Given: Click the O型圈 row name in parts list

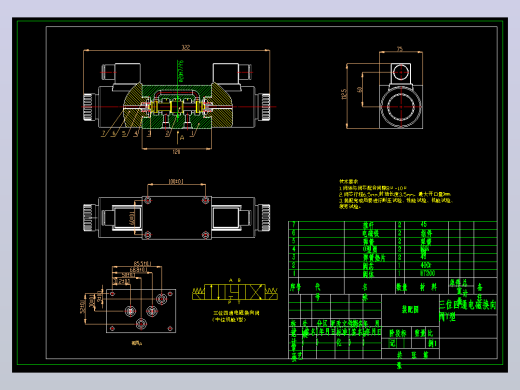Looking at the screenshot, I should [370, 249].
